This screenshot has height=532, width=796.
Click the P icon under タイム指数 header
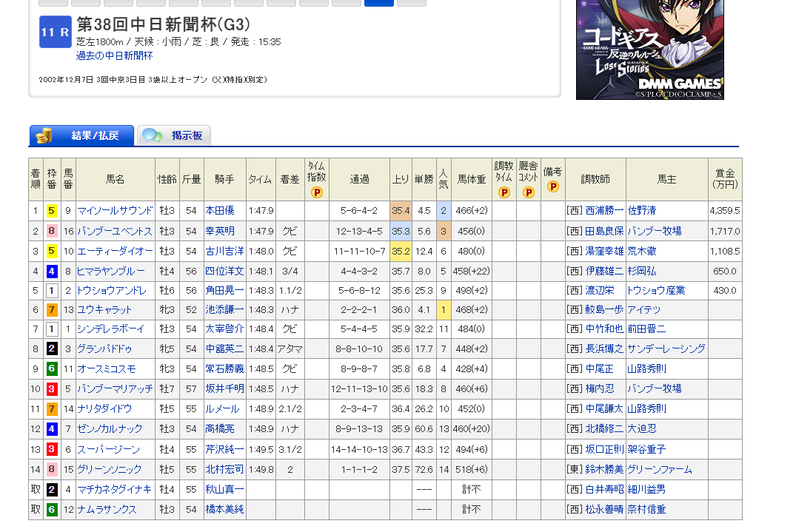(316, 192)
